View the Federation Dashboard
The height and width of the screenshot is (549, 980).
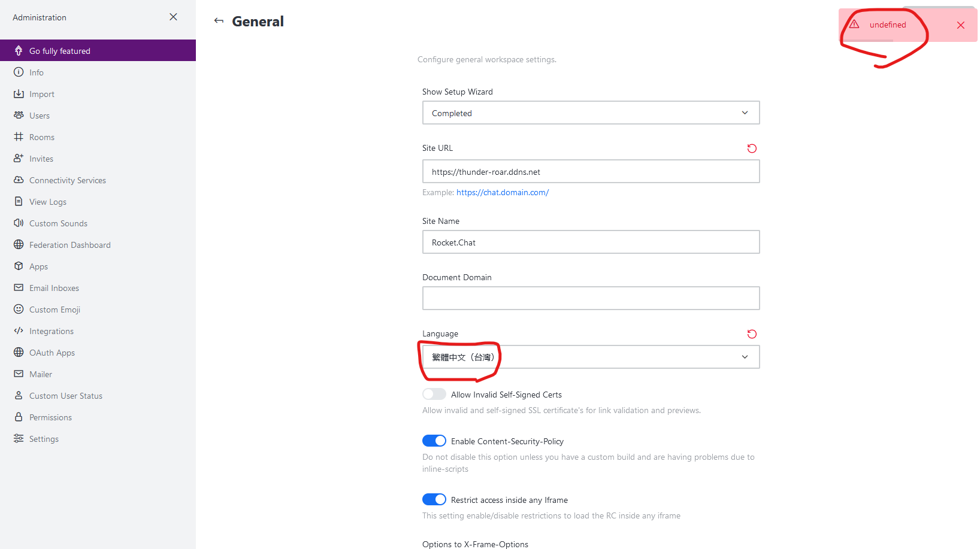pyautogui.click(x=69, y=244)
